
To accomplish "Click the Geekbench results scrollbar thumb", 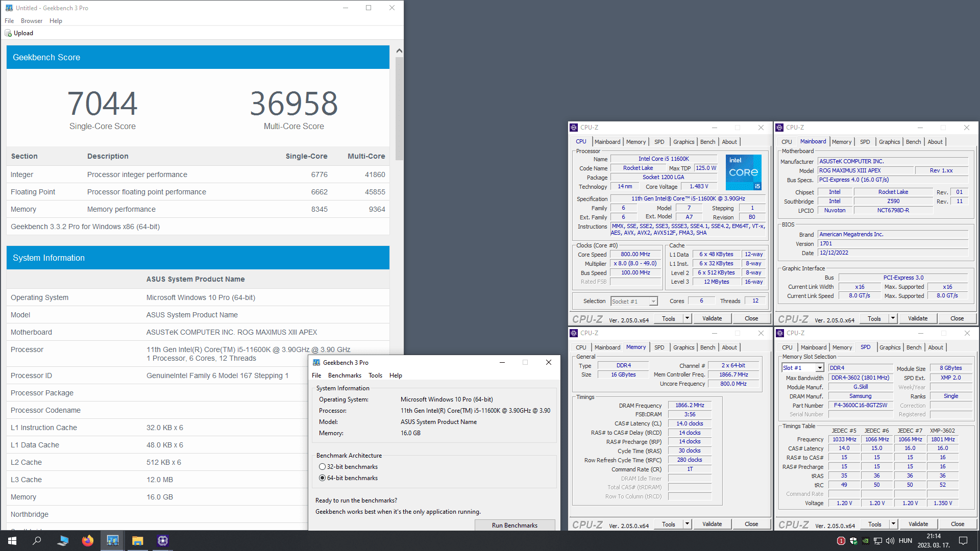I will click(x=399, y=108).
